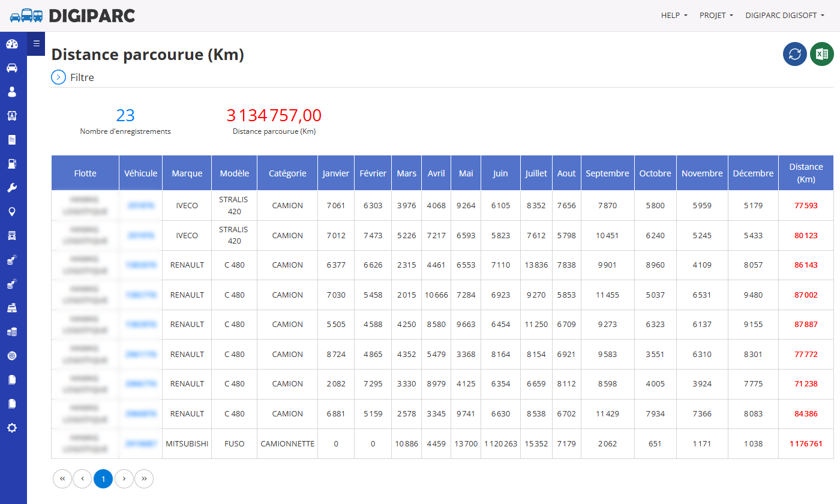The height and width of the screenshot is (504, 840).
Task: Jump to the last results page
Action: click(x=144, y=479)
